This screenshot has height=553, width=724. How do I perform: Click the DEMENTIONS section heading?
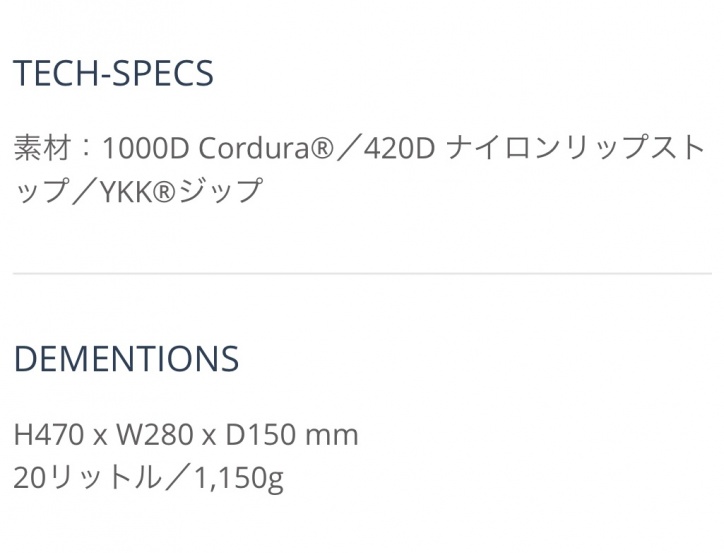126,359
